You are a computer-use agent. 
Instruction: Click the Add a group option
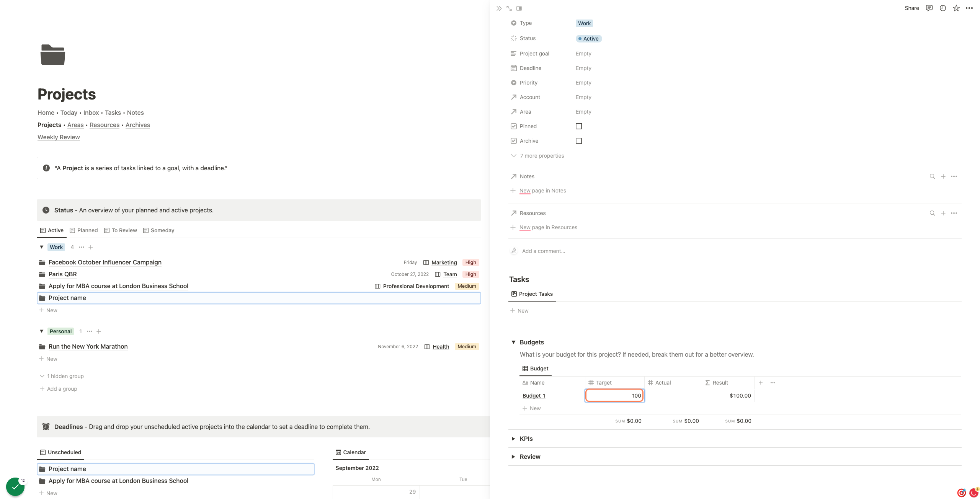(x=58, y=389)
